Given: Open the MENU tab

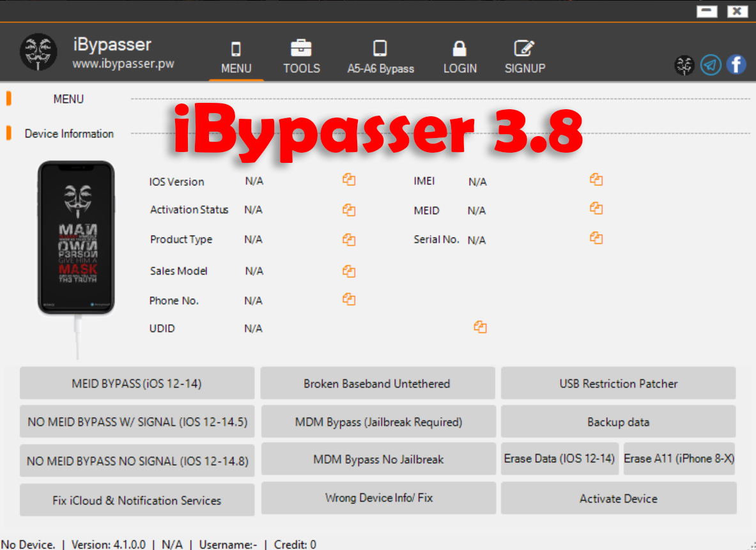Looking at the screenshot, I should click(x=236, y=58).
